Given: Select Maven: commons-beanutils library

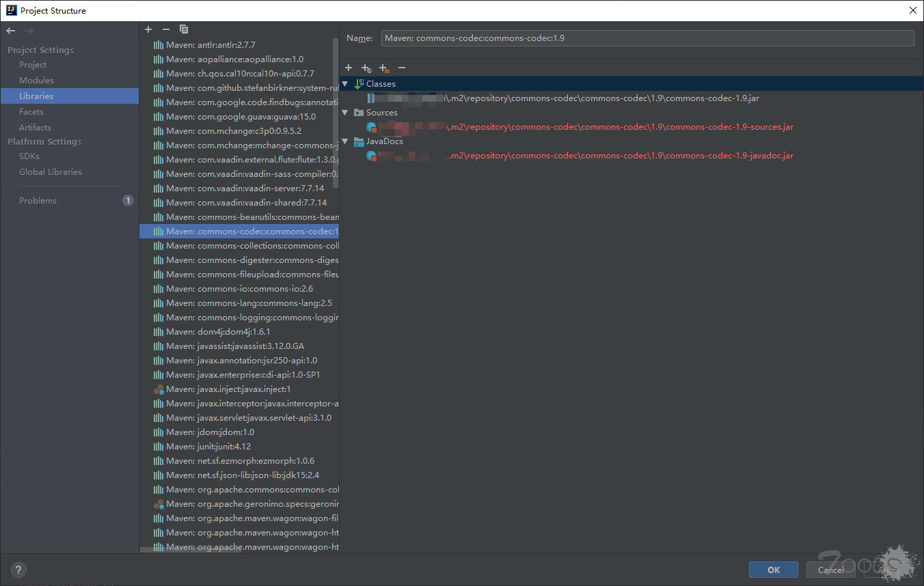Looking at the screenshot, I should [239, 217].
